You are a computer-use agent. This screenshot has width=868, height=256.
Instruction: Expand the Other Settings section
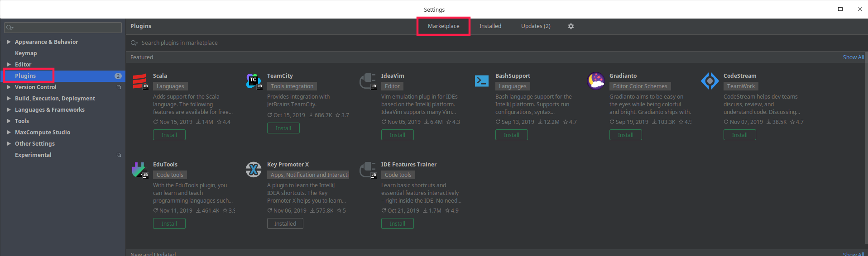coord(9,143)
